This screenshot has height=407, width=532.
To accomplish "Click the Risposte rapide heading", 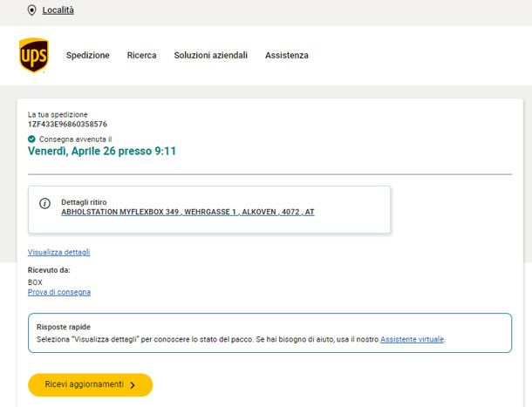I will [x=64, y=327].
